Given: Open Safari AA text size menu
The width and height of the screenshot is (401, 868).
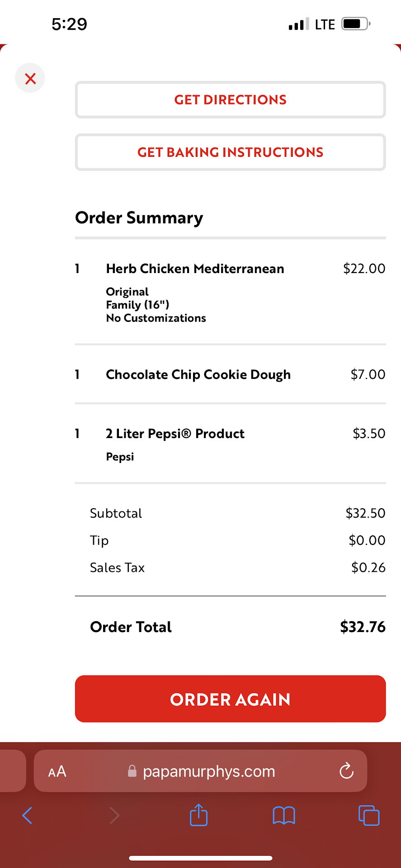Looking at the screenshot, I should (x=57, y=771).
